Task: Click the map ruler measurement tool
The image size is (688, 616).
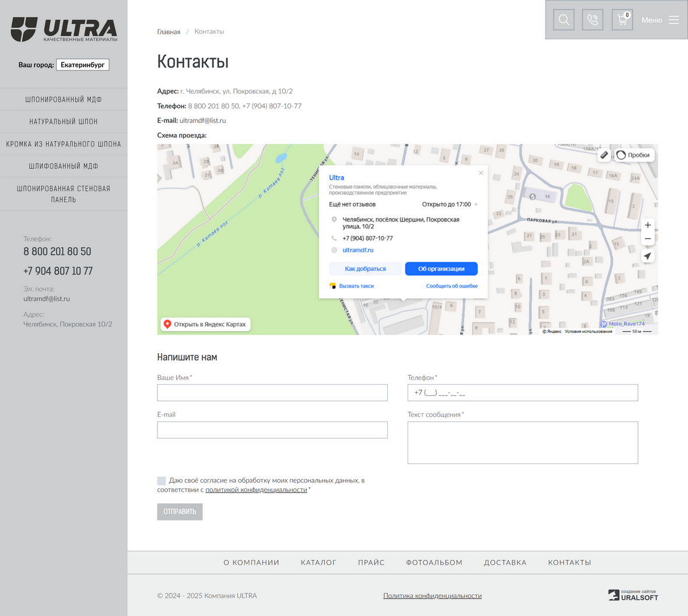Action: point(604,155)
